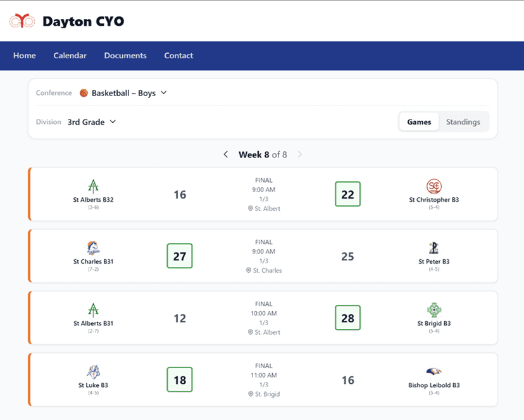Click the 10:00 AM game time
Viewport: 524px width, 420px height.
[x=264, y=313]
